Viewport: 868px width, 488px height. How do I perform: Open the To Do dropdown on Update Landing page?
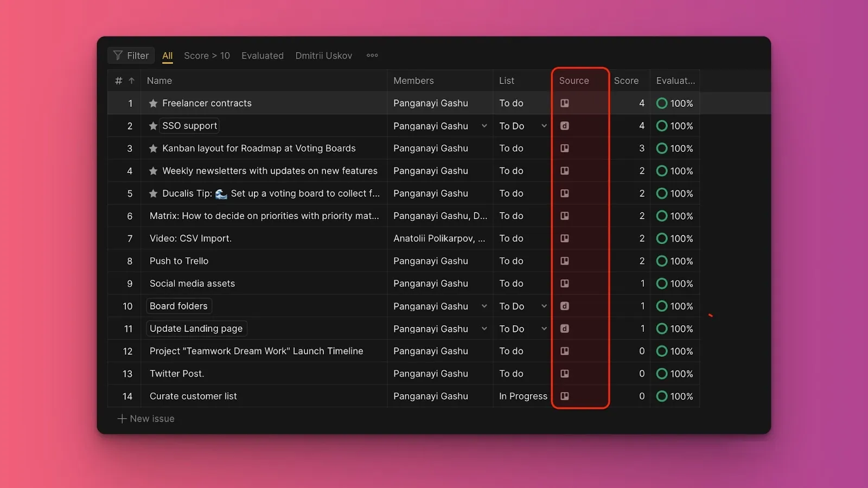coord(544,329)
